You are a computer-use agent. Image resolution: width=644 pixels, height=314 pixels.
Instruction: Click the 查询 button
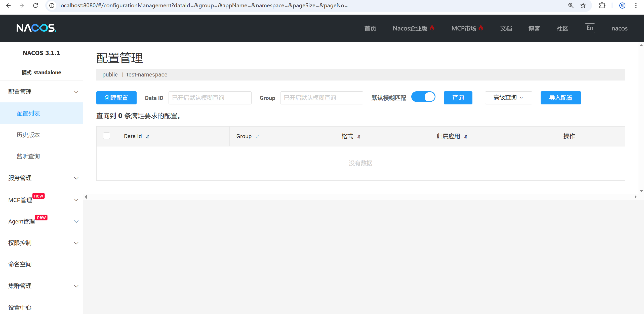[458, 98]
